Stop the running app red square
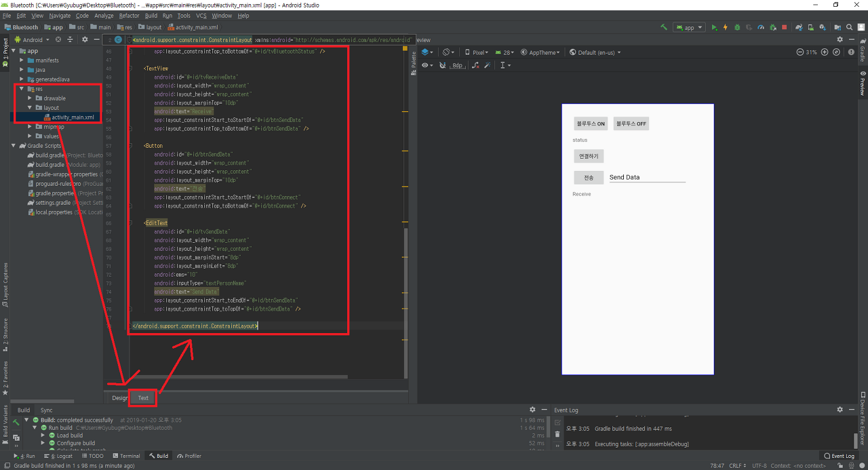Screen dimensions: 868x470 pos(784,27)
